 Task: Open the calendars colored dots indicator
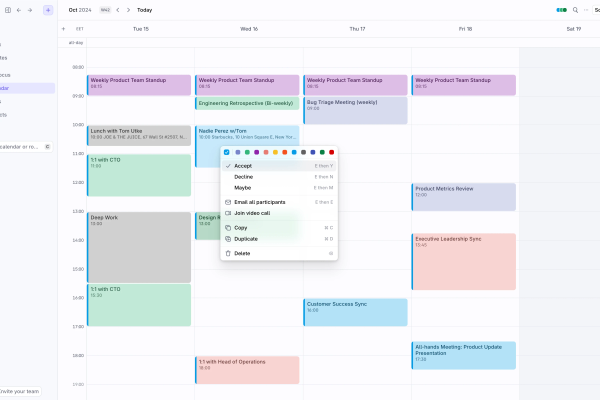pos(561,10)
